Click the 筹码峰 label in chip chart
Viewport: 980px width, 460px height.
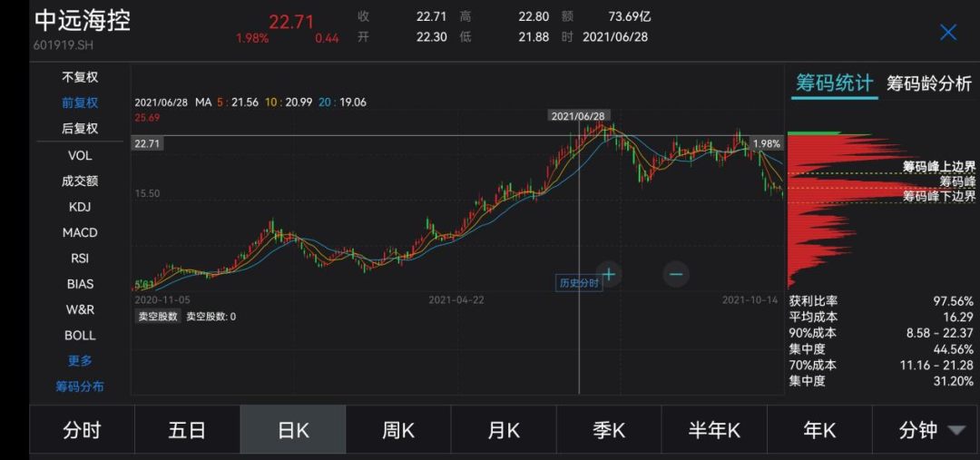coord(957,181)
